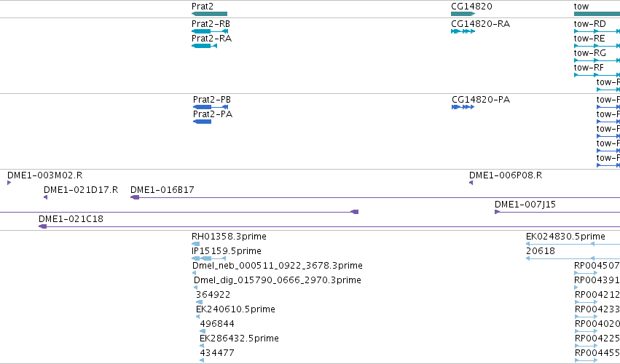Click the DME1-021C18 clone end arrow
620x364 pixels.
(x=43, y=226)
